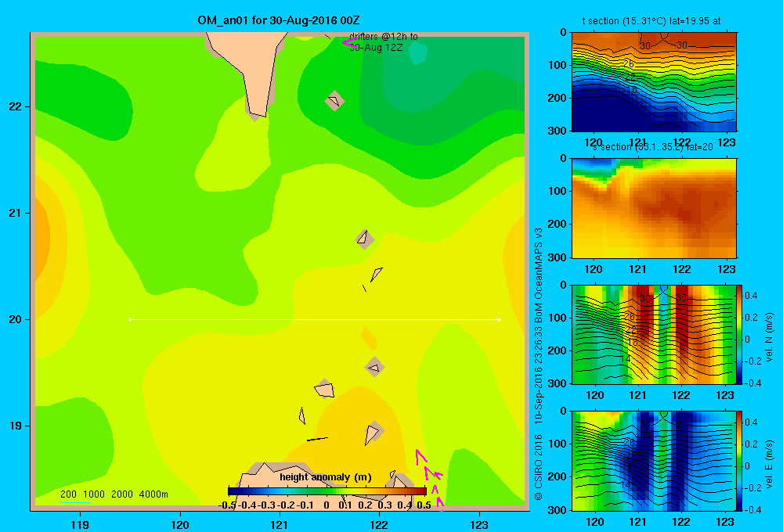
Task: Open the eastward velocity section panel
Action: pos(654,460)
